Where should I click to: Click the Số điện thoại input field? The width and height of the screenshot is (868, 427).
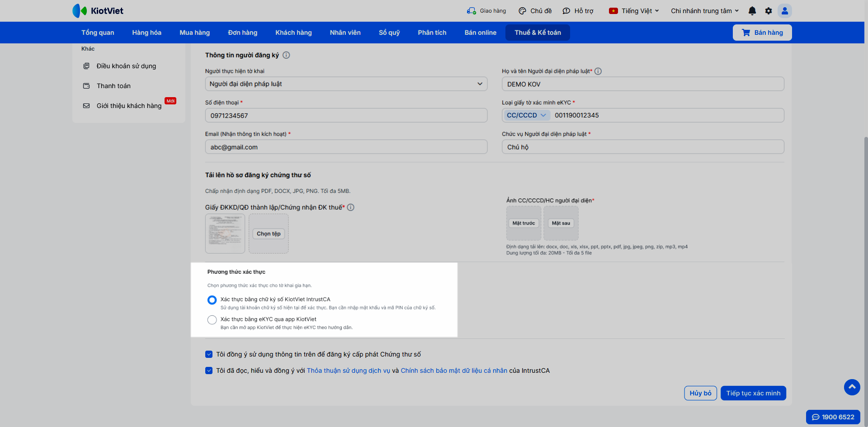(346, 115)
